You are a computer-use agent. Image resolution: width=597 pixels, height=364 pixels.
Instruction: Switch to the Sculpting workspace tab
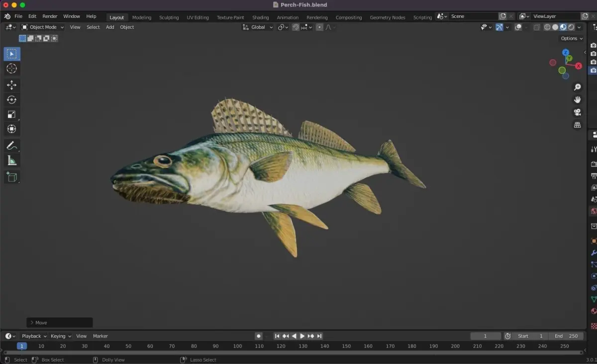169,17
